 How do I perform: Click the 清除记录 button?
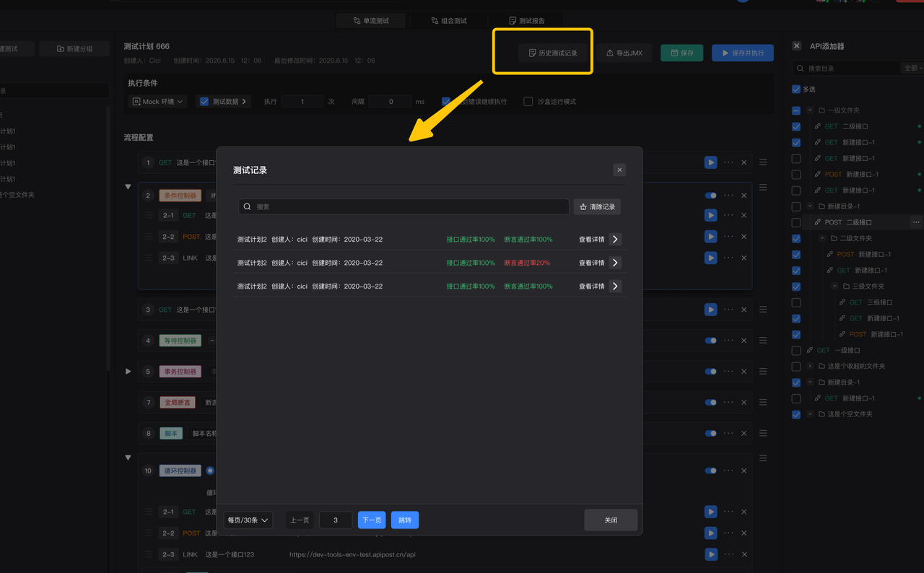[598, 206]
